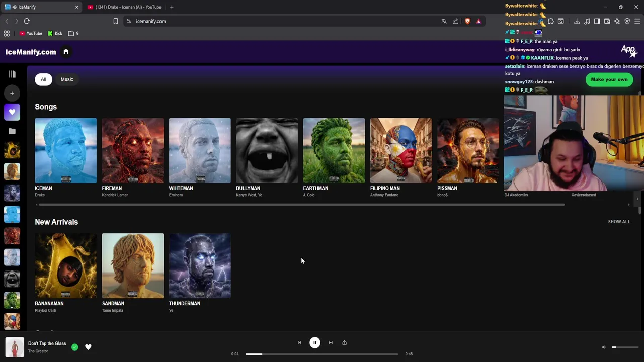Click the plus create icon in the sidebar

pyautogui.click(x=12, y=93)
